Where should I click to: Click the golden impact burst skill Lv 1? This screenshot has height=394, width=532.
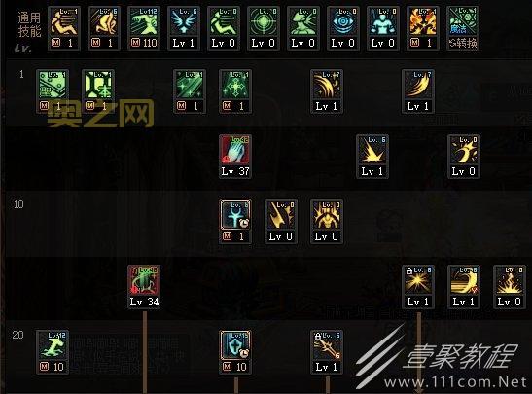pyautogui.click(x=372, y=156)
